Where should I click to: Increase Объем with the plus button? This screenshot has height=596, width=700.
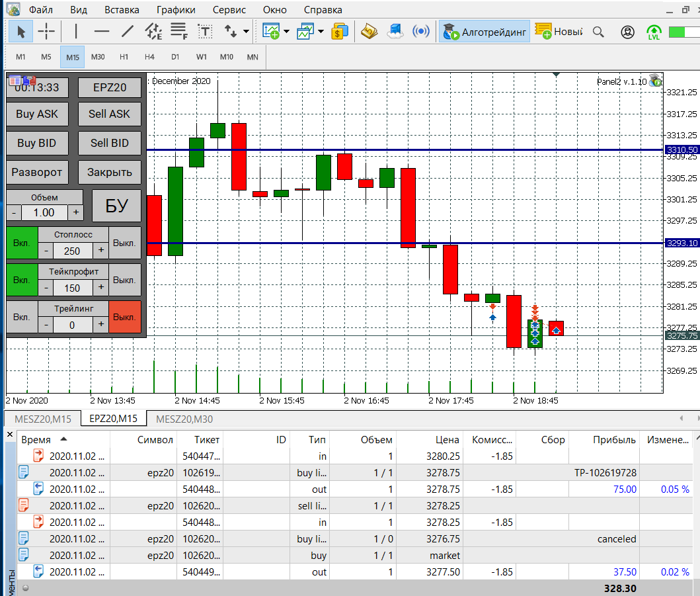coord(76,212)
